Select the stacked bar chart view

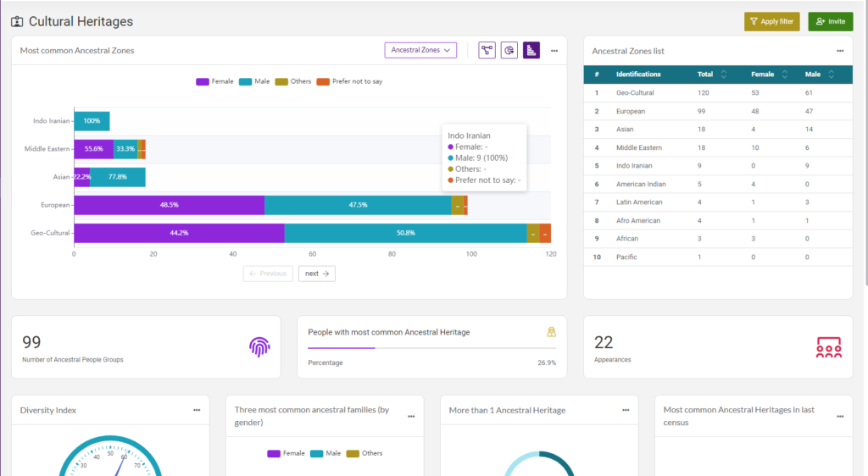(531, 50)
